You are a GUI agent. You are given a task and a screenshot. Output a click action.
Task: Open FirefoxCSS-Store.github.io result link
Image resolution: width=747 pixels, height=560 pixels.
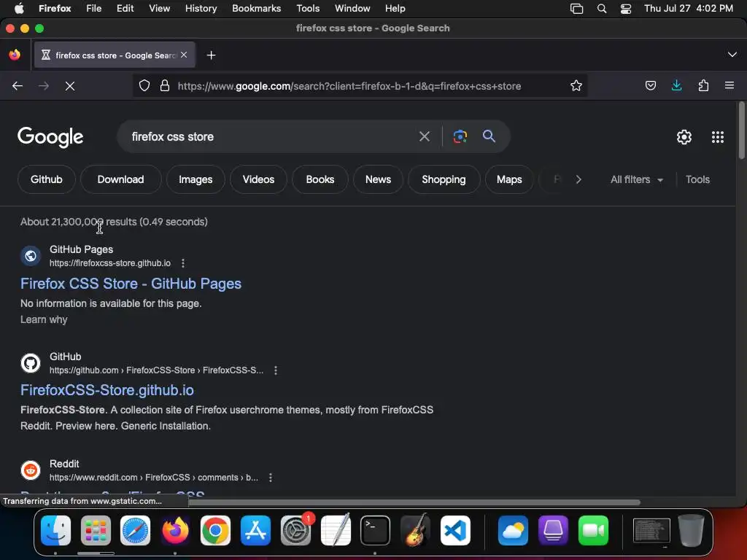tap(107, 391)
